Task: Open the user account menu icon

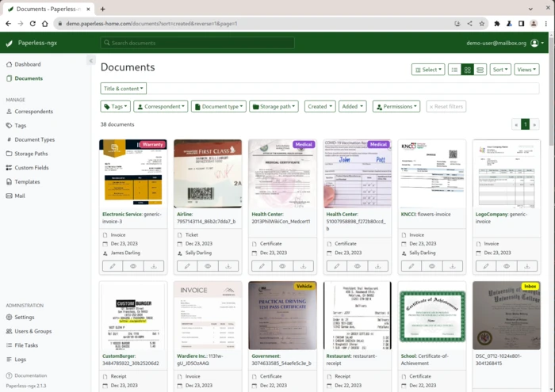Action: tap(535, 43)
